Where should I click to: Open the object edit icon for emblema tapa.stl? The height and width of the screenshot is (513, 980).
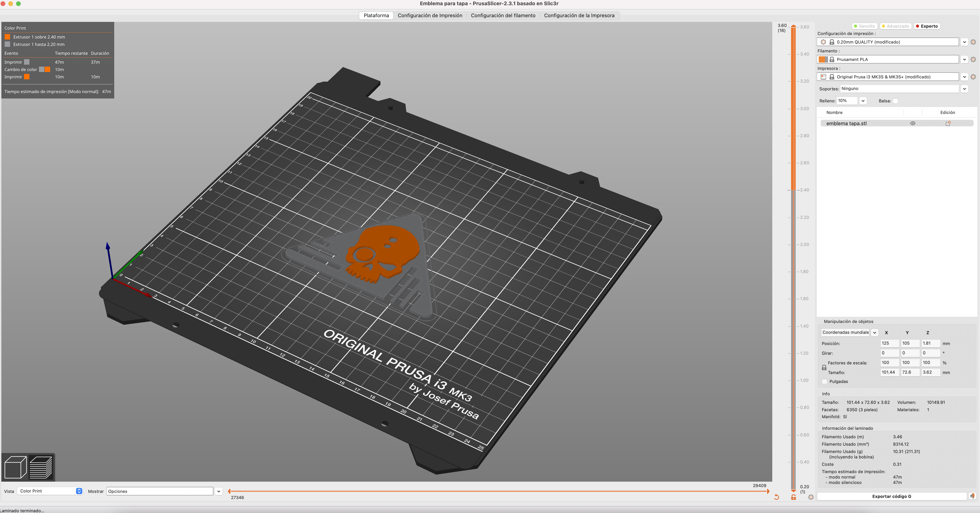click(x=948, y=123)
